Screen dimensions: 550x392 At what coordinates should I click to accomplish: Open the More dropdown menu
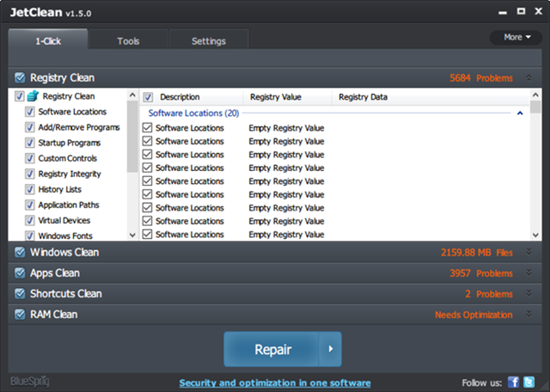[x=516, y=37]
